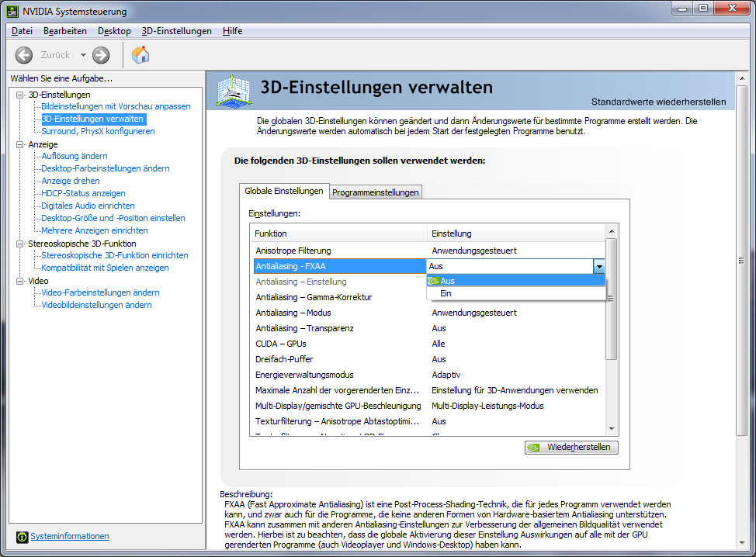Open Auflösung ändern
This screenshot has height=557, width=756.
point(75,156)
